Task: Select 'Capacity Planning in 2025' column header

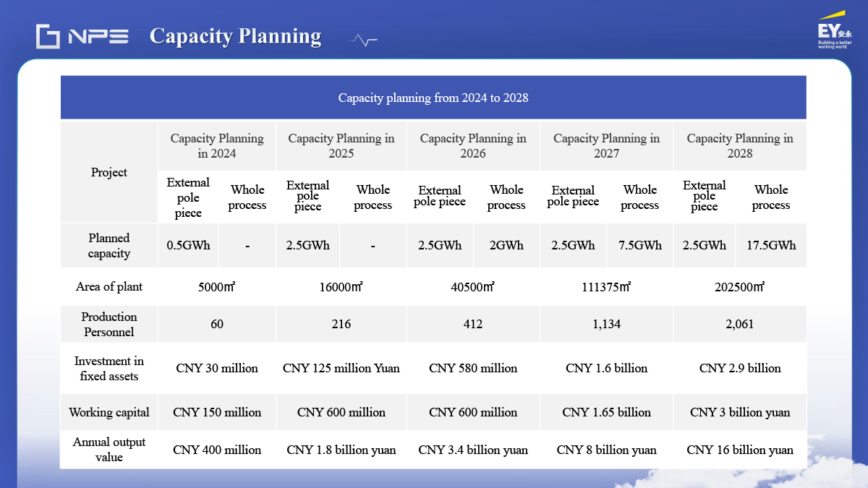Action: (x=341, y=146)
